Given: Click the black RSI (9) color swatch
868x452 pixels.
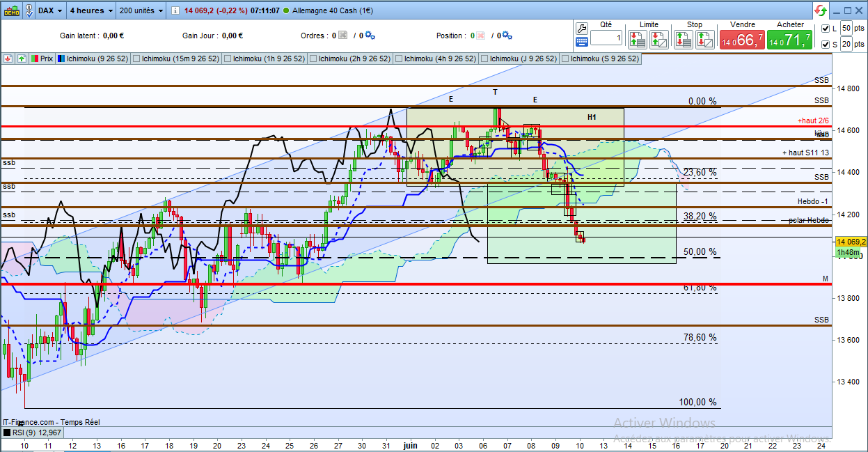Looking at the screenshot, I should click(x=6, y=432).
